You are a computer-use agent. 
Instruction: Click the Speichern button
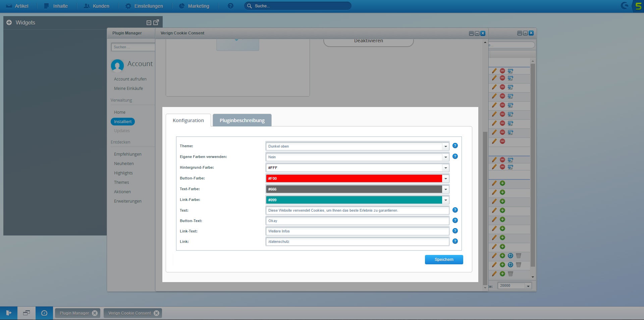point(444,260)
